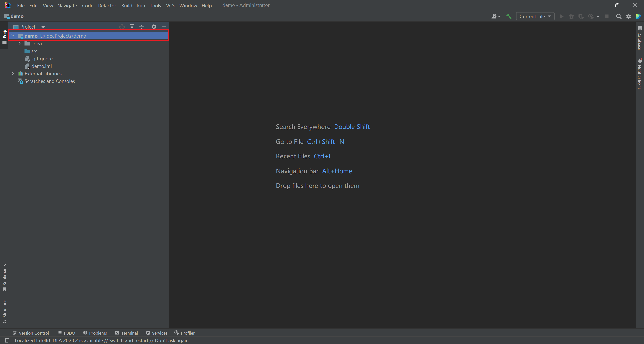Open the Current File run configuration dropdown
This screenshot has width=644, height=344.
[535, 16]
